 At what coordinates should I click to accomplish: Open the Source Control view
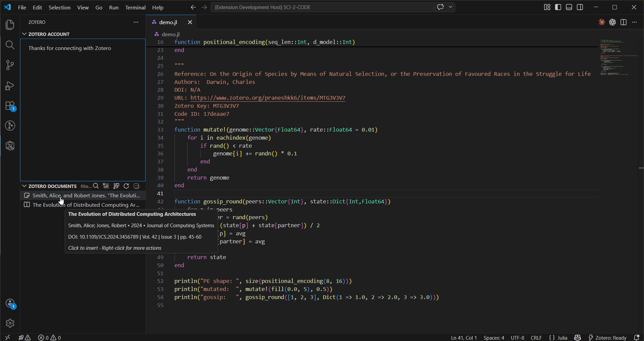point(10,65)
